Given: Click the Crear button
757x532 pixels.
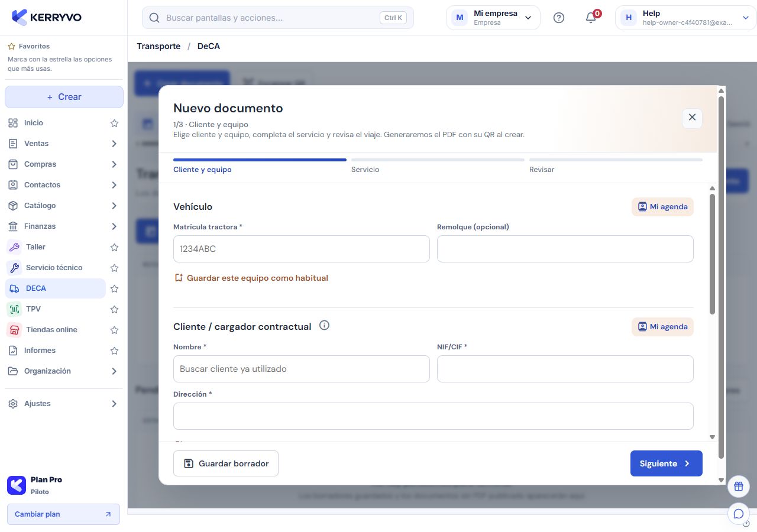Looking at the screenshot, I should pos(64,97).
